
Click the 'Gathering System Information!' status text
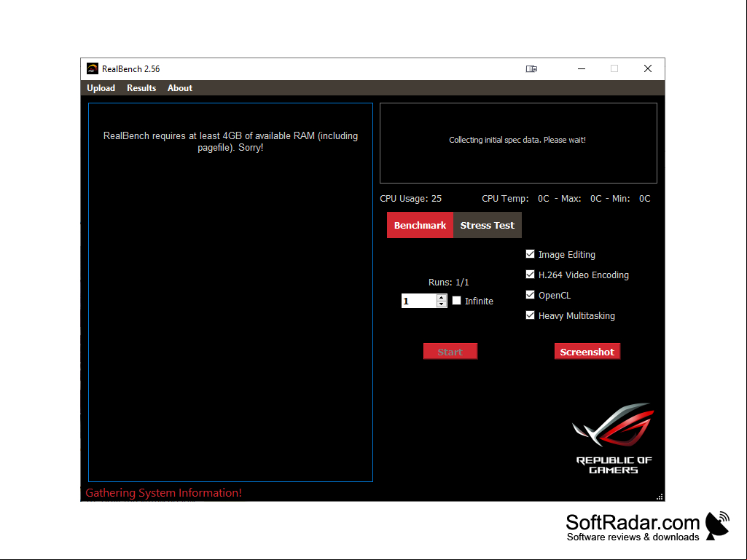(163, 493)
